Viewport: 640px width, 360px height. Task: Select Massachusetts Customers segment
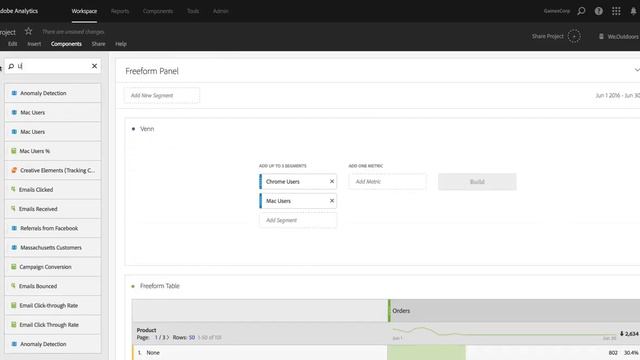pos(53,248)
